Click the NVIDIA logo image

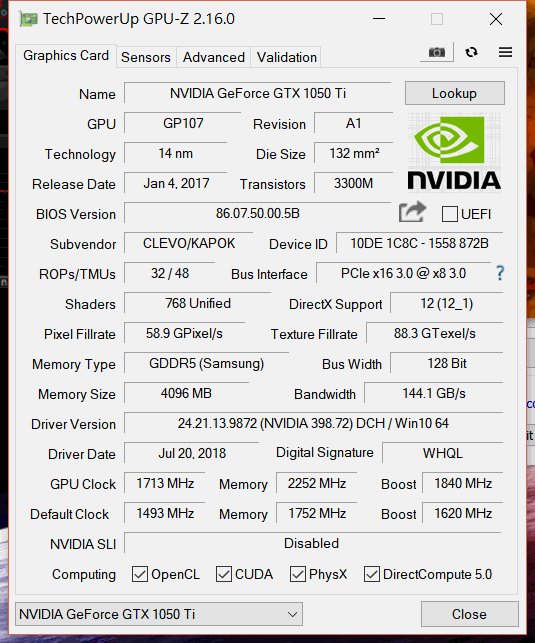click(454, 153)
